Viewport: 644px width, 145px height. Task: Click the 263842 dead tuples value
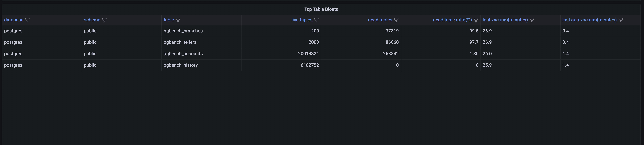coord(391,54)
